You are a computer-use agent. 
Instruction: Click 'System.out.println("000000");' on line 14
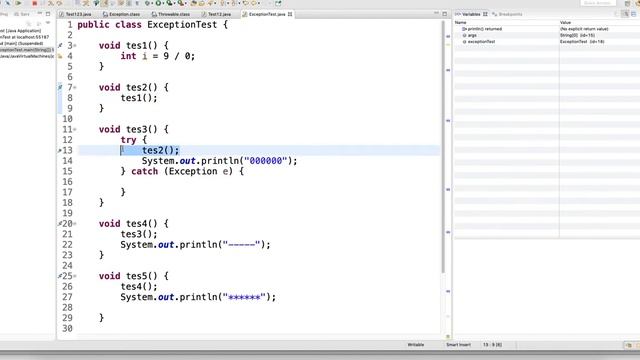click(x=220, y=161)
